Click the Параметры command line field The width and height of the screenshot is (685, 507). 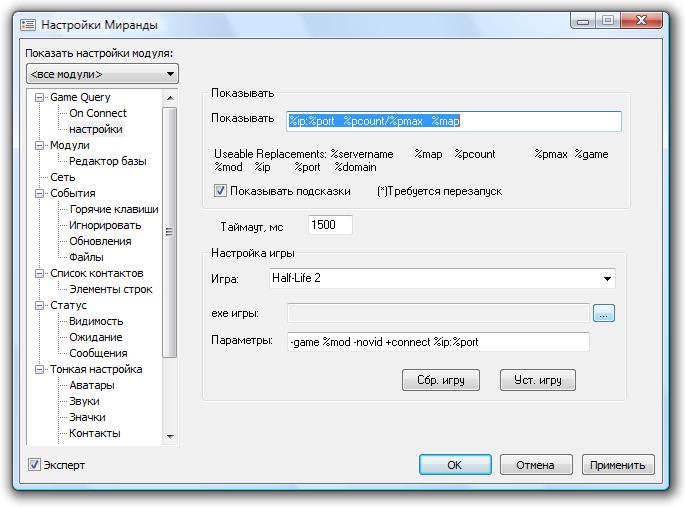pyautogui.click(x=438, y=342)
